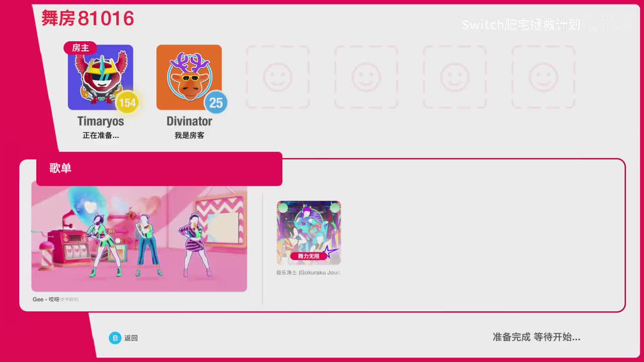Click the Divinator player name
This screenshot has height=362, width=644.
pyautogui.click(x=189, y=121)
